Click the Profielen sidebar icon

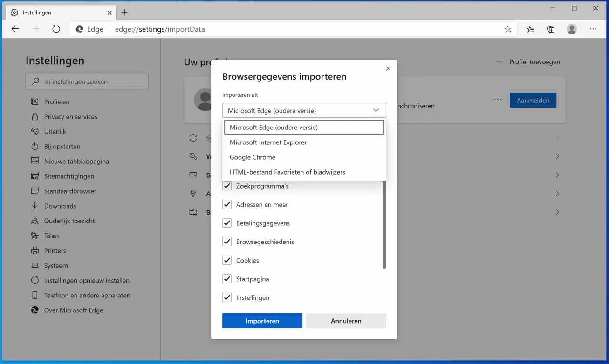pos(34,101)
